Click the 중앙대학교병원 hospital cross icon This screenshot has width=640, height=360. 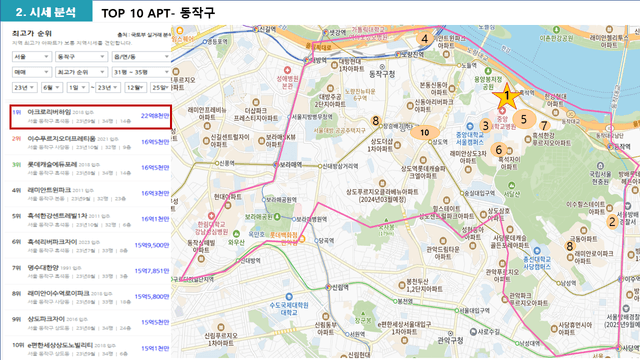tap(502, 111)
